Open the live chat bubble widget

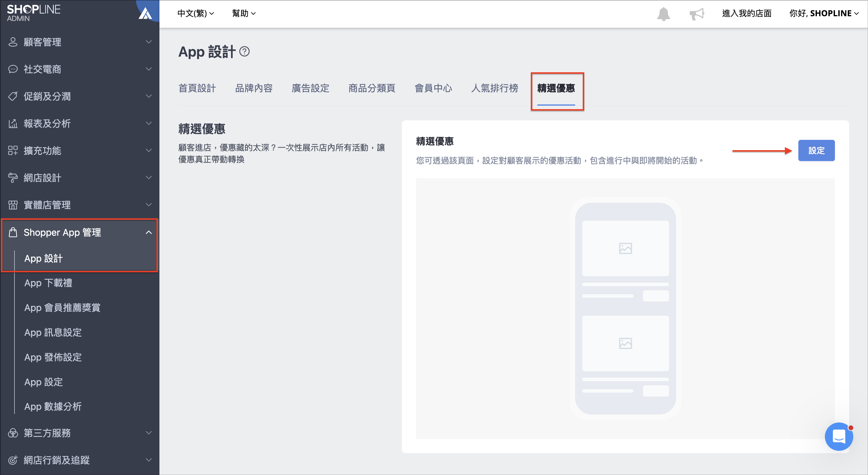pyautogui.click(x=839, y=437)
